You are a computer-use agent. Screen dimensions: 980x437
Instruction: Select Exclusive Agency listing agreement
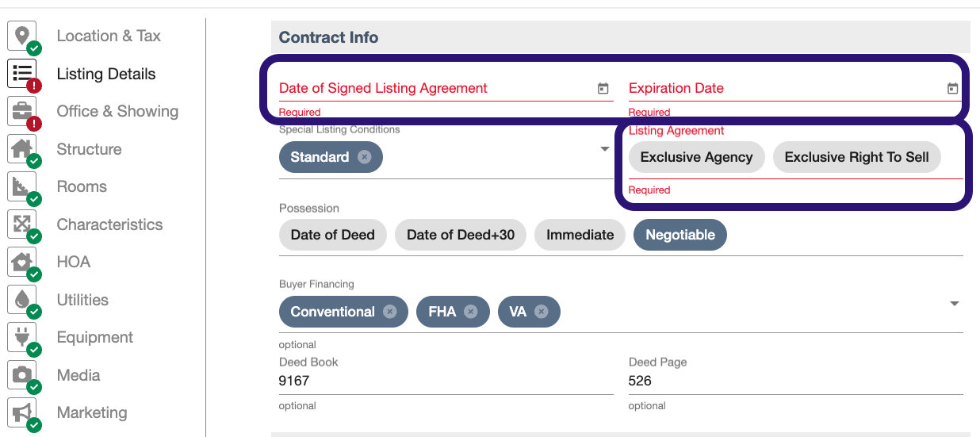click(696, 157)
